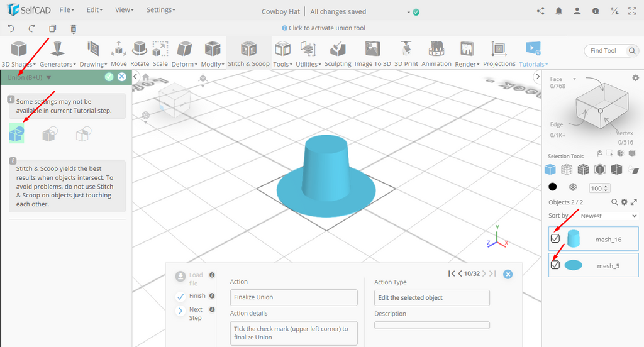Open the View menu
The width and height of the screenshot is (644, 347).
(124, 10)
